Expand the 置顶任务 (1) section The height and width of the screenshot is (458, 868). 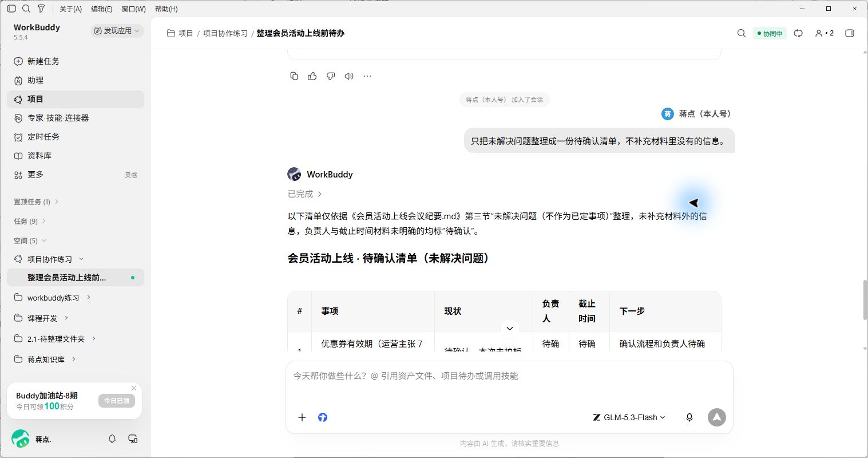[36, 202]
